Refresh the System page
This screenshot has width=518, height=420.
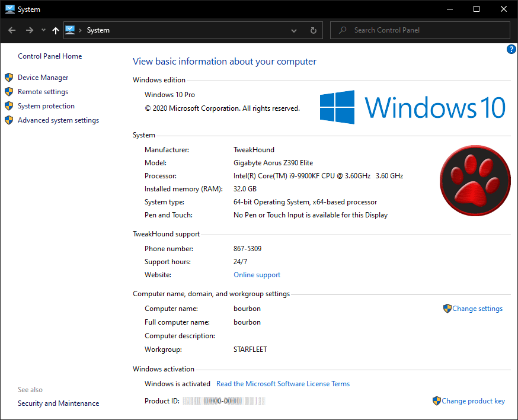click(x=314, y=30)
